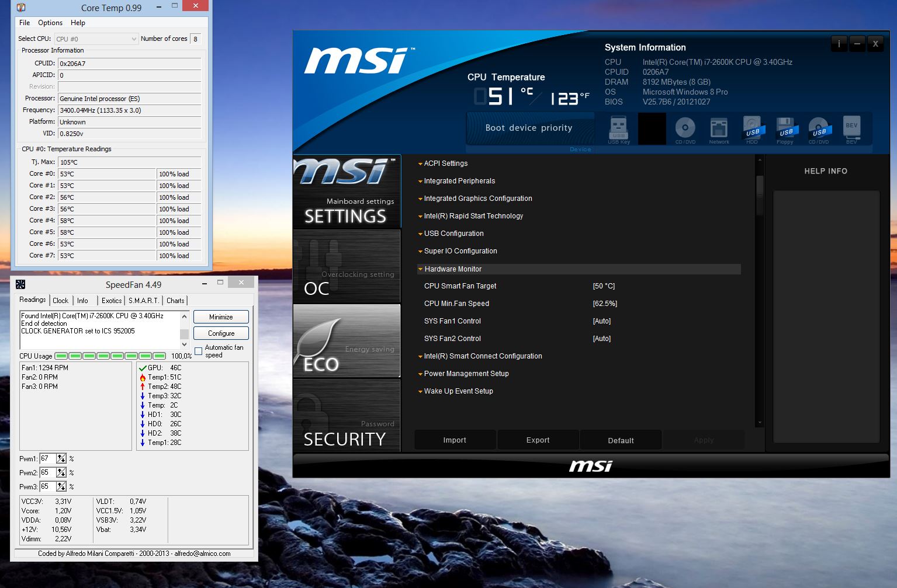Click the MSI info 'i' button

[839, 44]
